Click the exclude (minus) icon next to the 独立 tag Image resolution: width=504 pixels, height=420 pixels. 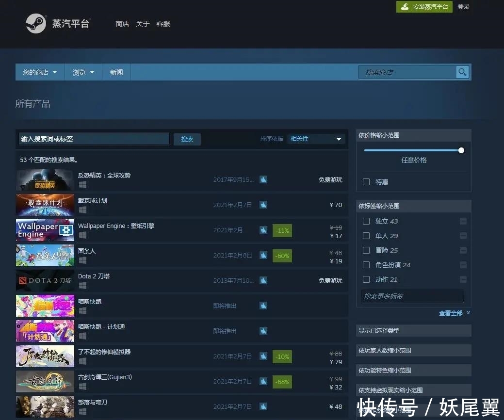click(463, 221)
